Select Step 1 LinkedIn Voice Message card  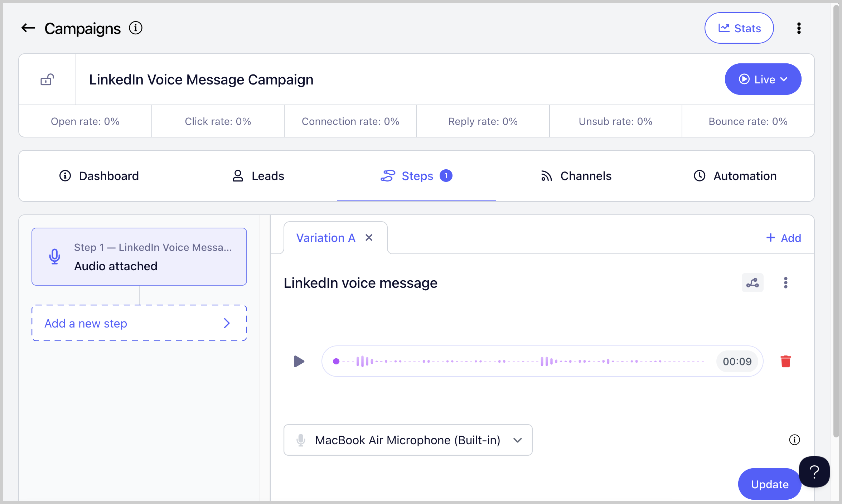pos(139,257)
